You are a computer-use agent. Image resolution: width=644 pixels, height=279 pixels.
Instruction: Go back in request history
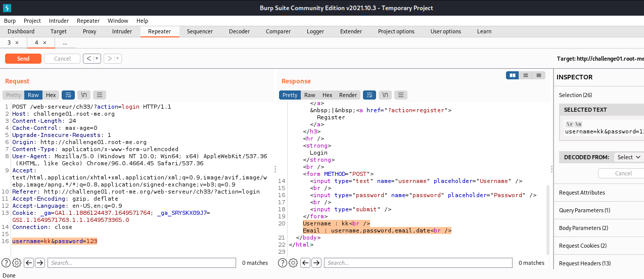coord(89,59)
